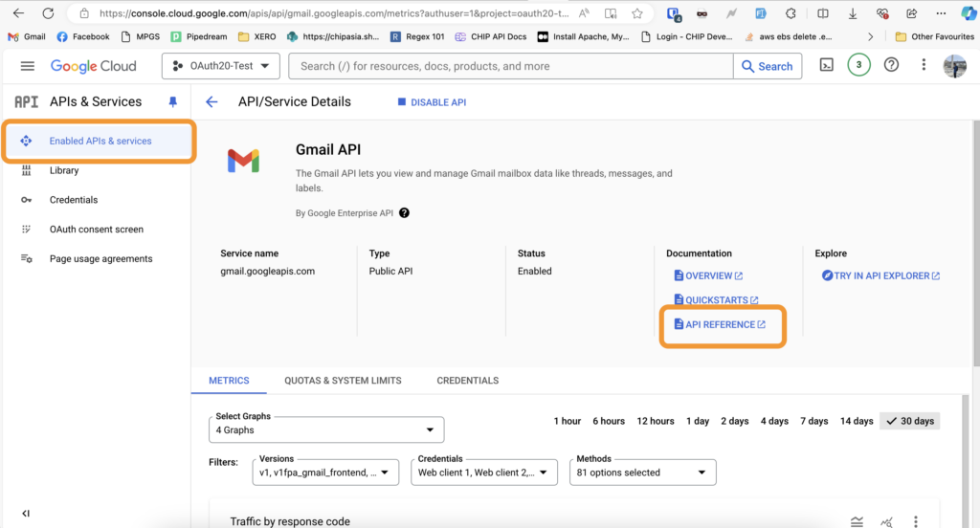
Task: Open the browser split screen icon
Action: [x=822, y=13]
